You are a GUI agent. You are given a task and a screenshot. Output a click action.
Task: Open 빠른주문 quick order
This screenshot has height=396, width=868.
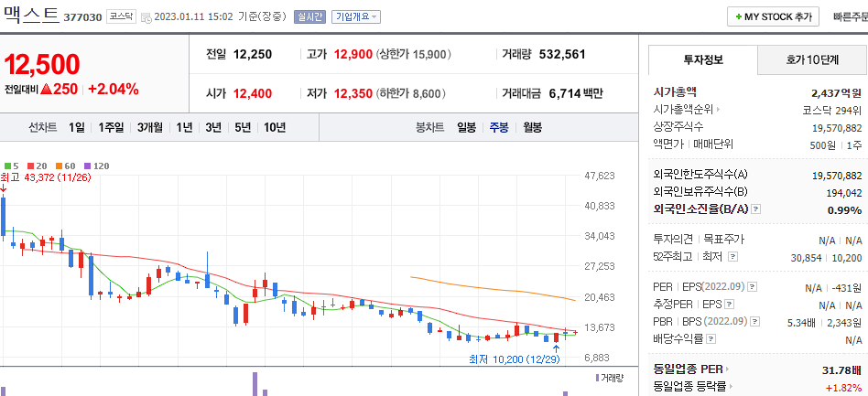coord(850,16)
